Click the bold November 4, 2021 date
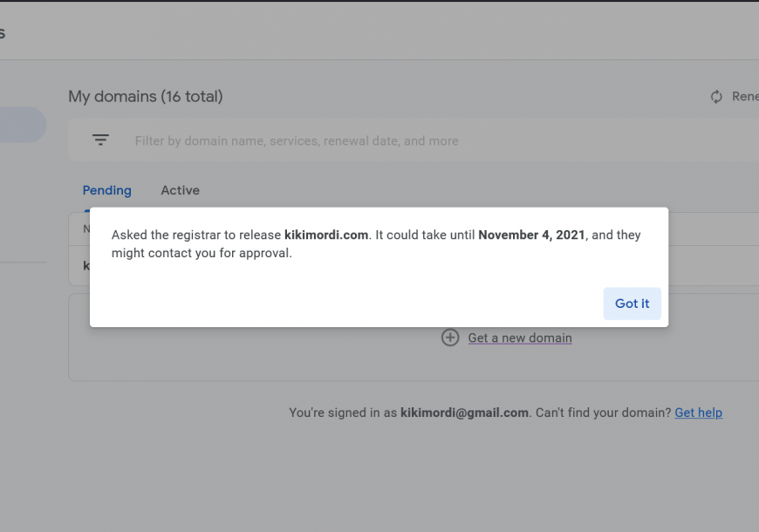The width and height of the screenshot is (759, 532). tap(531, 235)
